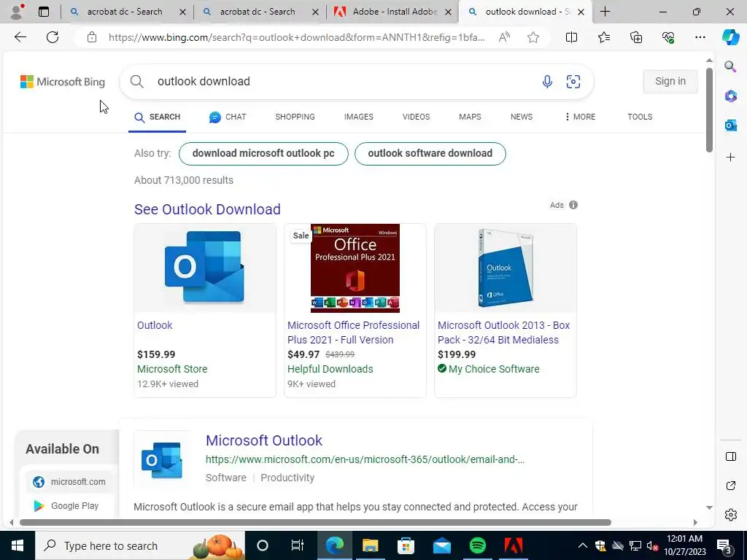
Task: Open the Collections icon
Action: [636, 37]
